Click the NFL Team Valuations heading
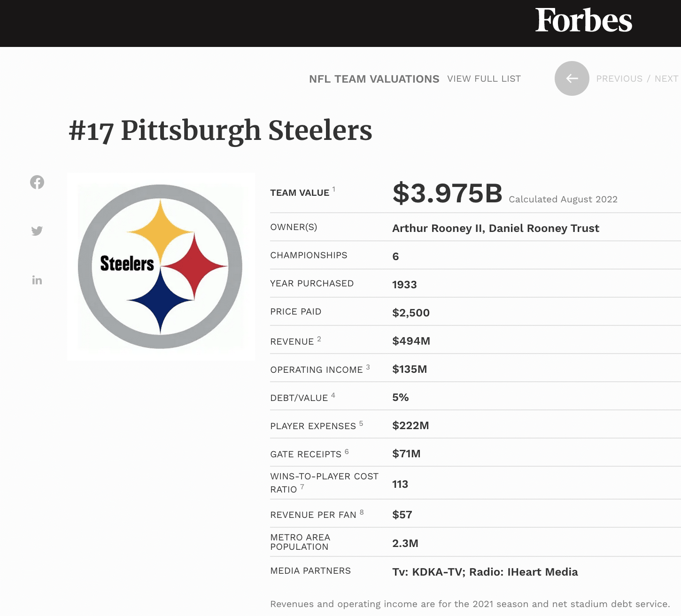This screenshot has height=616, width=681. point(374,79)
